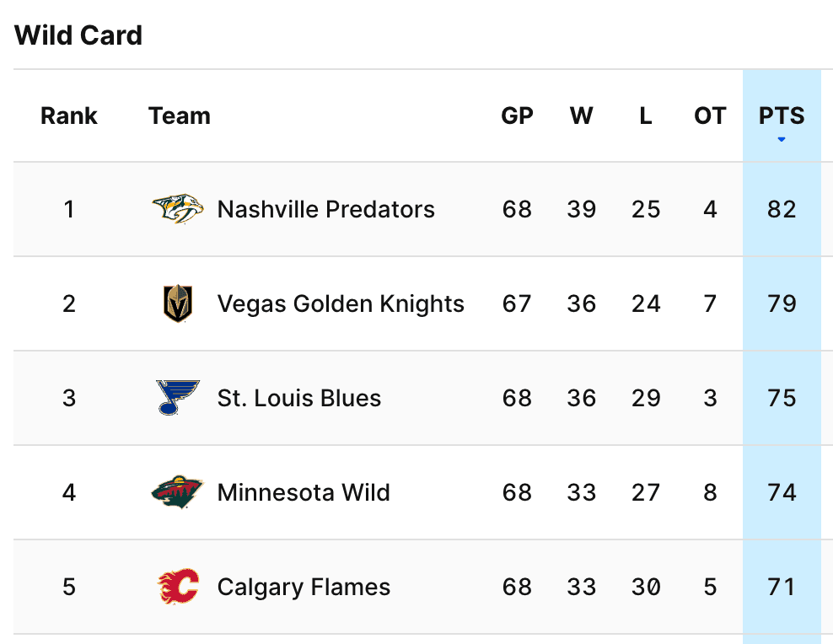
Task: Click the Nashville Predators logo icon
Action: click(x=178, y=209)
